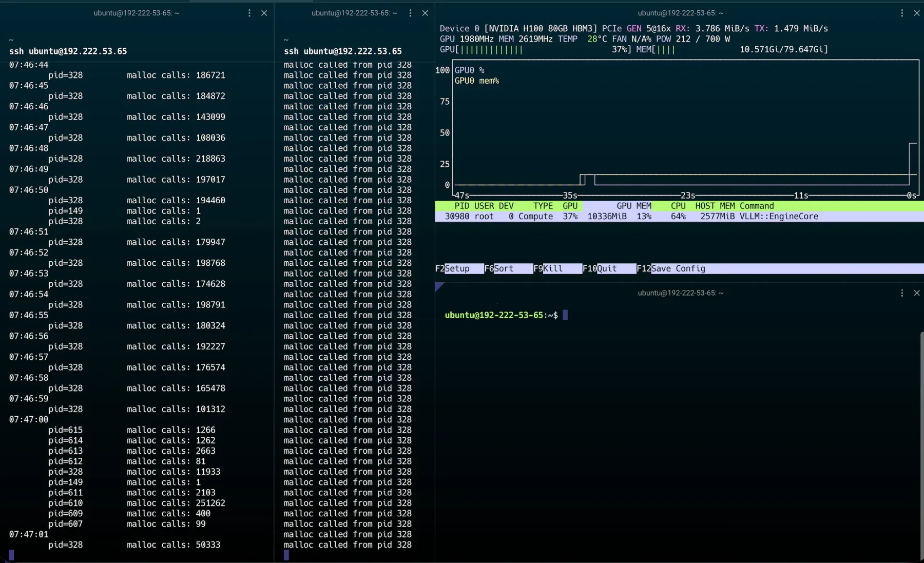Click bottom-right pane title ubuntu@192-222-53-65
The width and height of the screenshot is (924, 563).
click(x=680, y=293)
